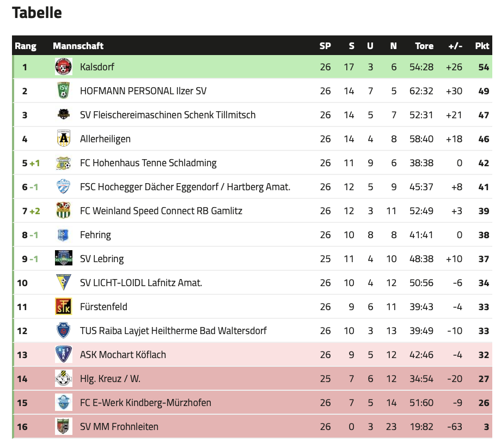Click the ASK Köflach shield icon
This screenshot has width=501, height=448.
tap(64, 355)
